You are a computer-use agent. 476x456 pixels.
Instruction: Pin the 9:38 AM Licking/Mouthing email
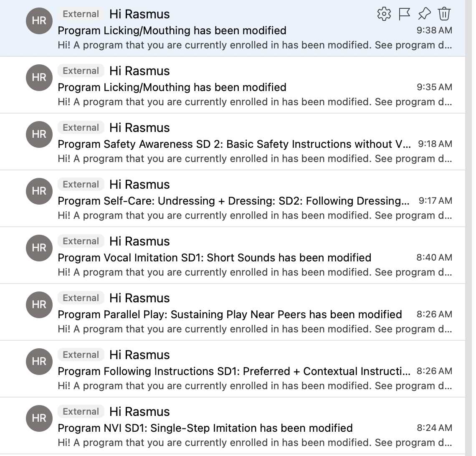424,14
